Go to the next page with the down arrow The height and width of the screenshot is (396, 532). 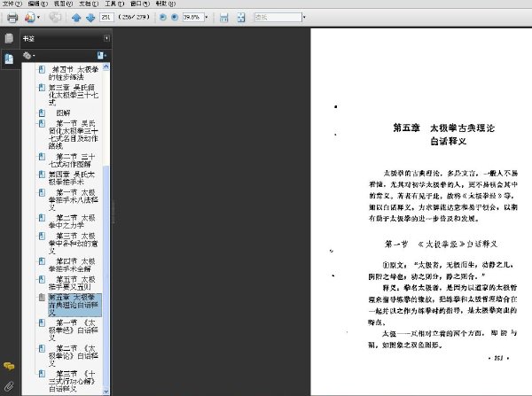click(90, 18)
